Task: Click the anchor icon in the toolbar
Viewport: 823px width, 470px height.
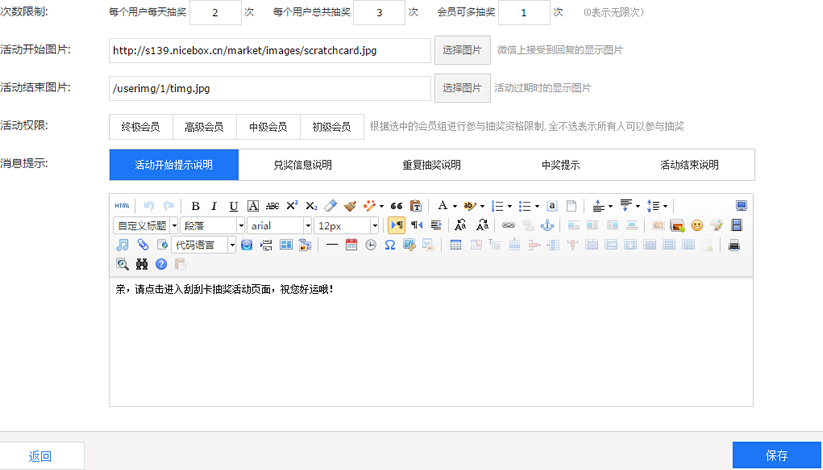Action: tap(546, 225)
